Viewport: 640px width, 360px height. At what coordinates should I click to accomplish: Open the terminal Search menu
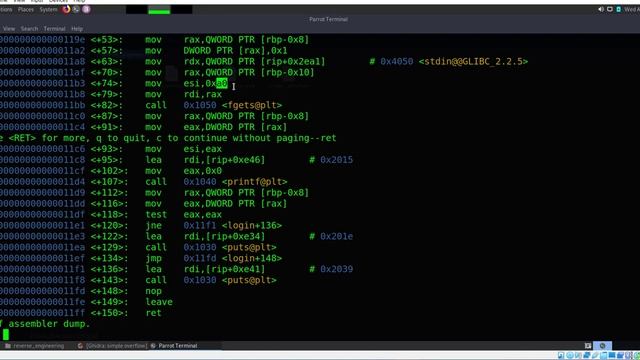pyautogui.click(x=29, y=29)
